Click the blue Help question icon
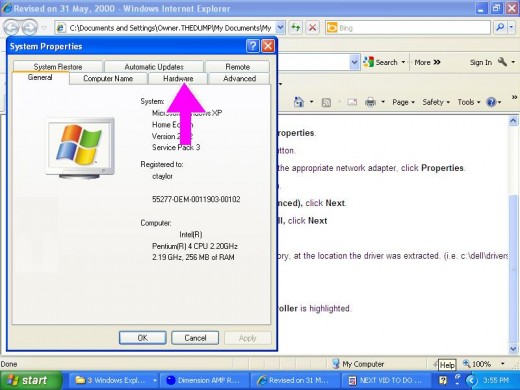 click(491, 102)
